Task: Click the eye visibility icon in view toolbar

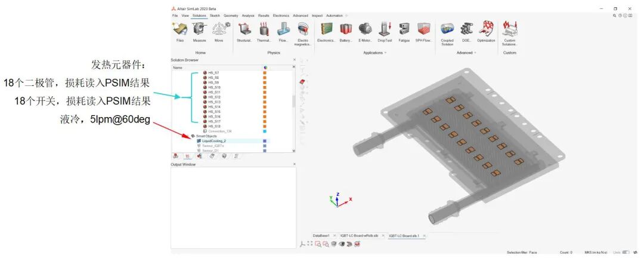Action: 342,244
